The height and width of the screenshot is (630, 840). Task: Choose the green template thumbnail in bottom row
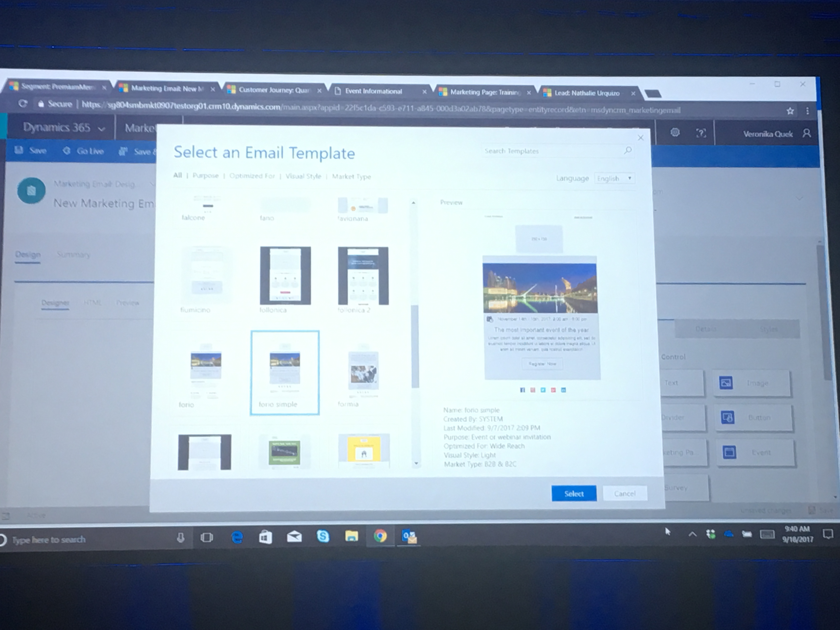pyautogui.click(x=285, y=452)
